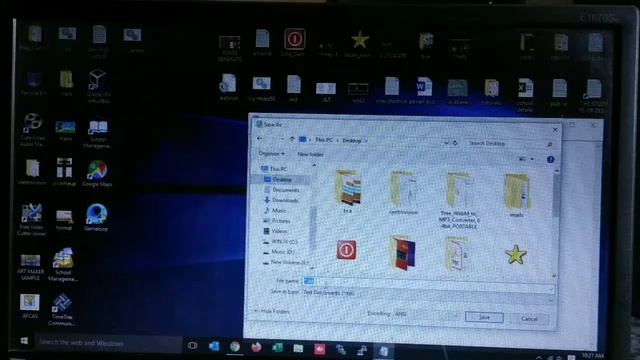Open the School Management book icon on desktop
This screenshot has width=640, height=360.
click(x=98, y=134)
